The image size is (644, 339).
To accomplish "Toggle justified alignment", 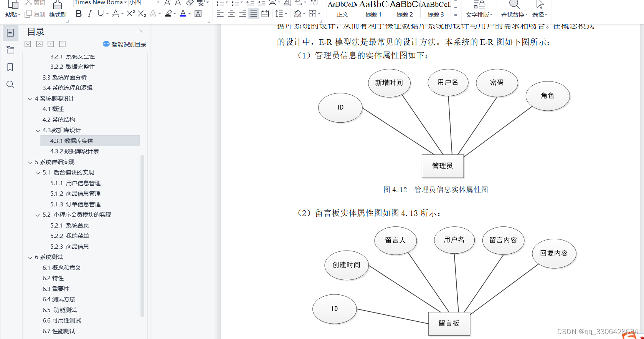I will (254, 14).
